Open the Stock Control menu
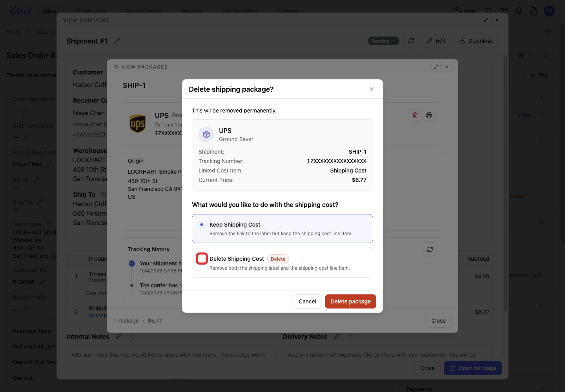The width and height of the screenshot is (565, 392). pyautogui.click(x=146, y=11)
